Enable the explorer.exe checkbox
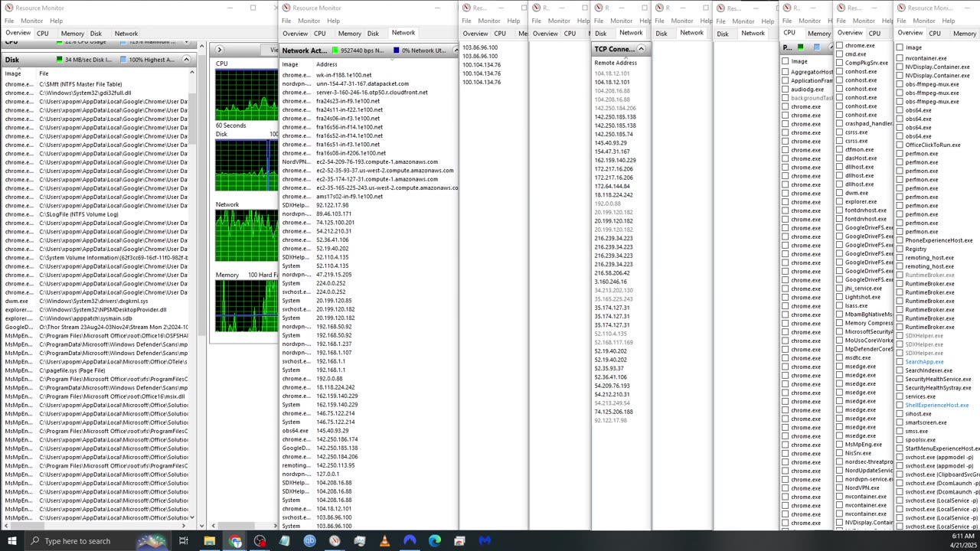 840,202
